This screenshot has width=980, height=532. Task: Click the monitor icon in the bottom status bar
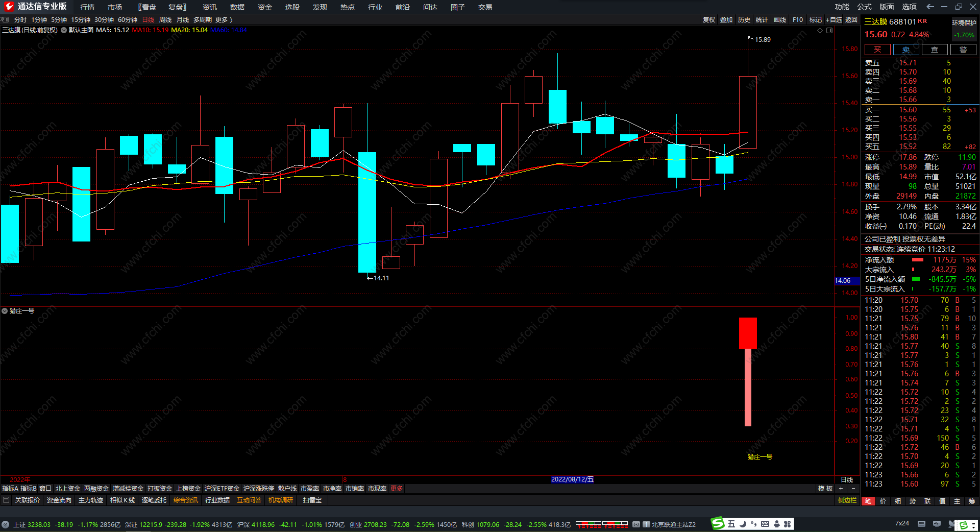tap(937, 524)
